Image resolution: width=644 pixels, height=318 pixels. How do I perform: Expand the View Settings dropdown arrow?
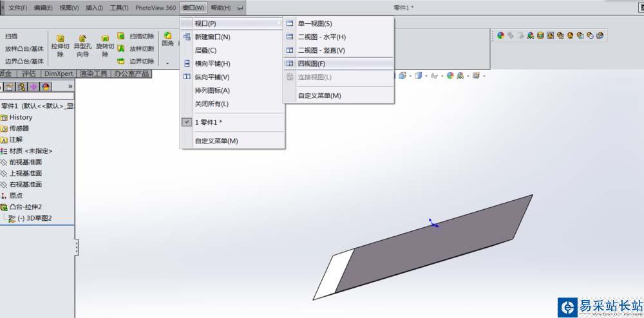coord(484,77)
